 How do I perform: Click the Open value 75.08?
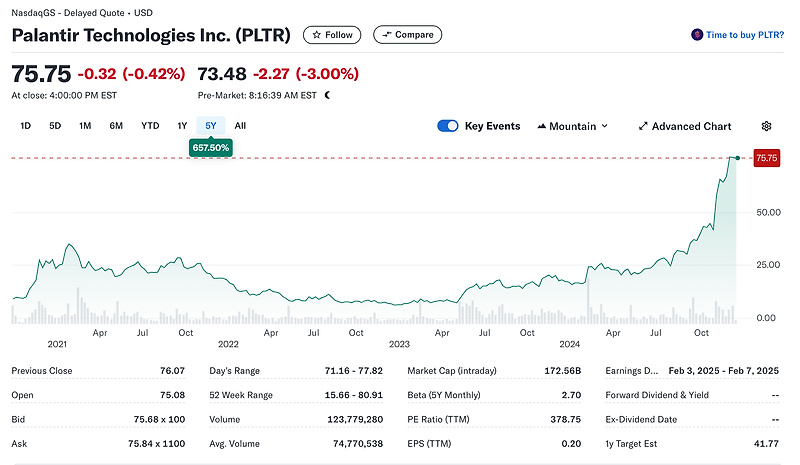click(172, 395)
